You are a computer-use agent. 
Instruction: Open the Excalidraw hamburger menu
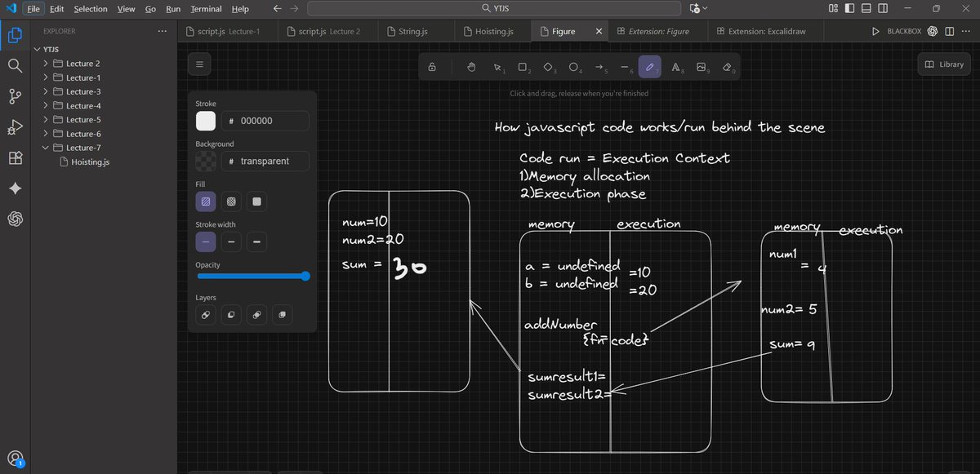(200, 64)
